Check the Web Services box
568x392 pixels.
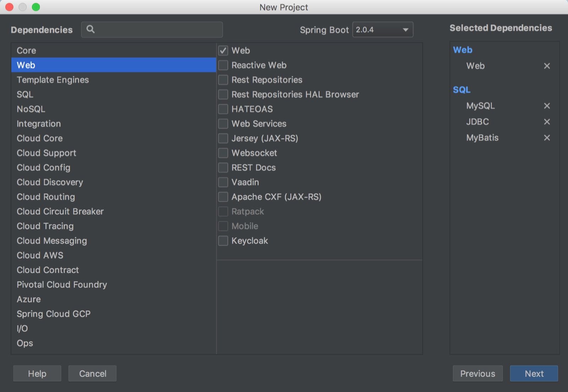pyautogui.click(x=223, y=124)
